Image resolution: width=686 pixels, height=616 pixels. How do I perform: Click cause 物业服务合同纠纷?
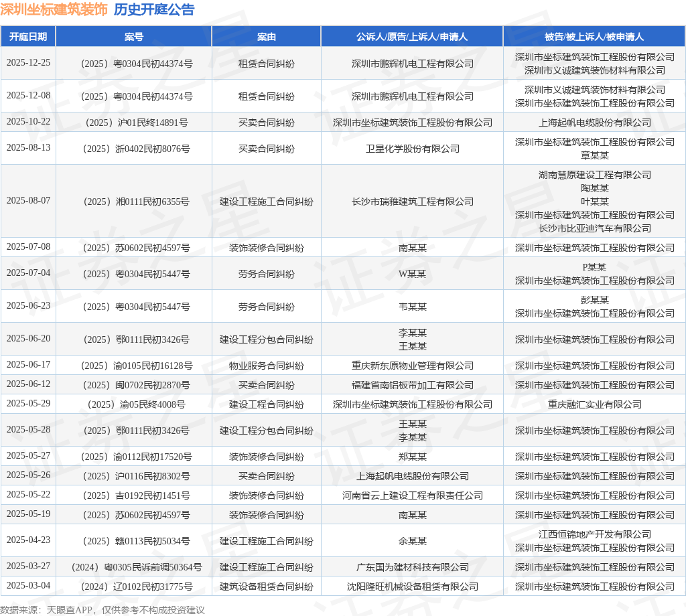click(267, 366)
